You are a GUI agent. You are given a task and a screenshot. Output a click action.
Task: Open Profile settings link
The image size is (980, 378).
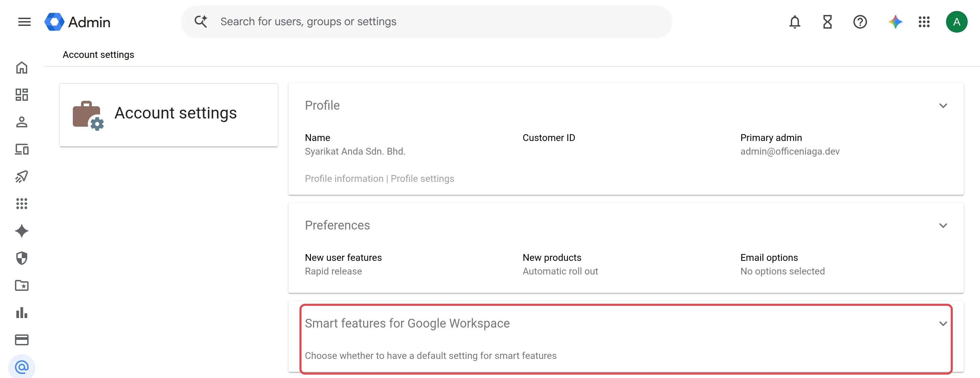coord(422,178)
